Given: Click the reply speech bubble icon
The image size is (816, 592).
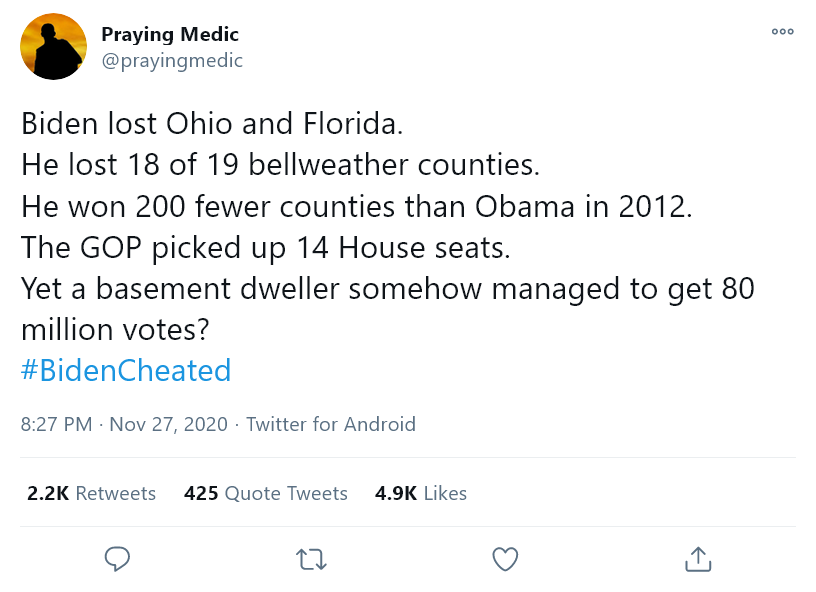Looking at the screenshot, I should coord(118,558).
